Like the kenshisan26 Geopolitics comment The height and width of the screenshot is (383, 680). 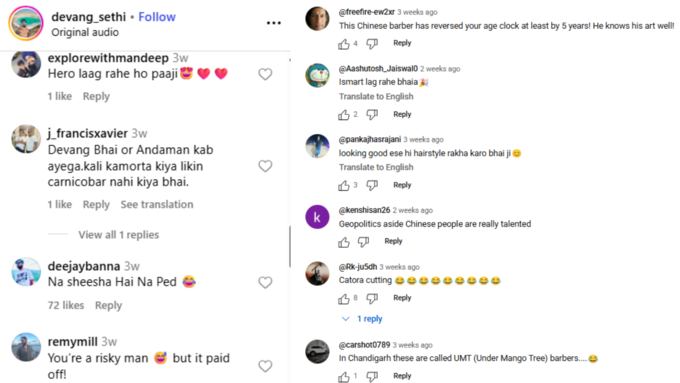click(344, 242)
